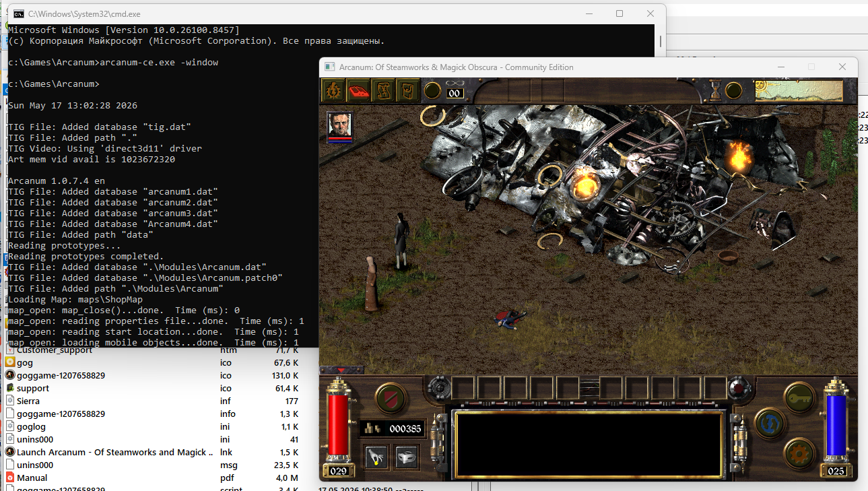
Task: Click the mask button near the gold counter
Action: [407, 458]
